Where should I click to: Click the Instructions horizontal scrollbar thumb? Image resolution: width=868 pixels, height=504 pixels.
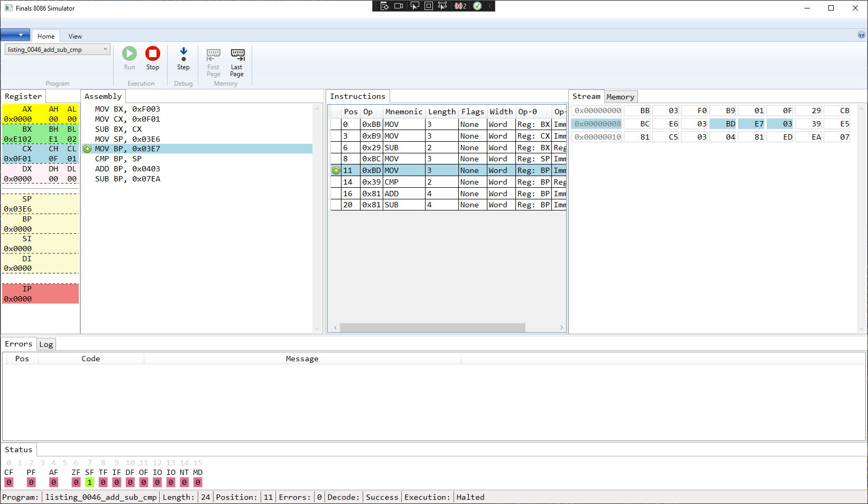pos(432,328)
